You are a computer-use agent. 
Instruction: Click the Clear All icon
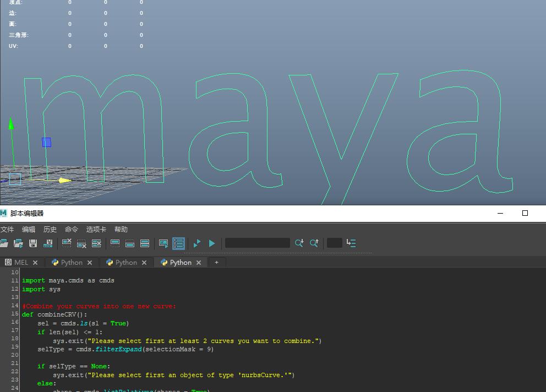tap(97, 243)
